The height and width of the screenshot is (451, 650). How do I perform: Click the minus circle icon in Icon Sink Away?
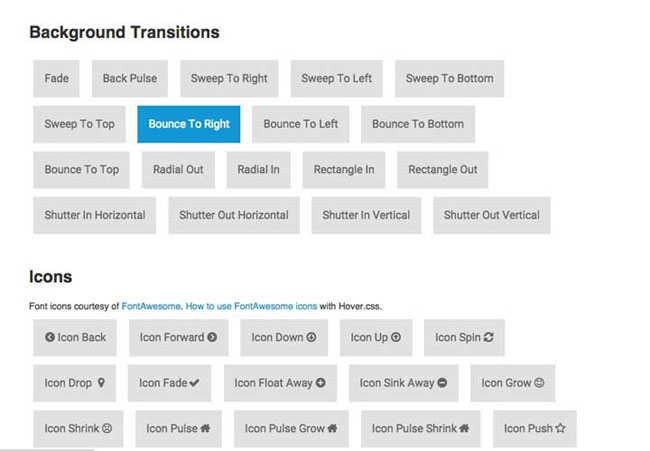point(442,383)
